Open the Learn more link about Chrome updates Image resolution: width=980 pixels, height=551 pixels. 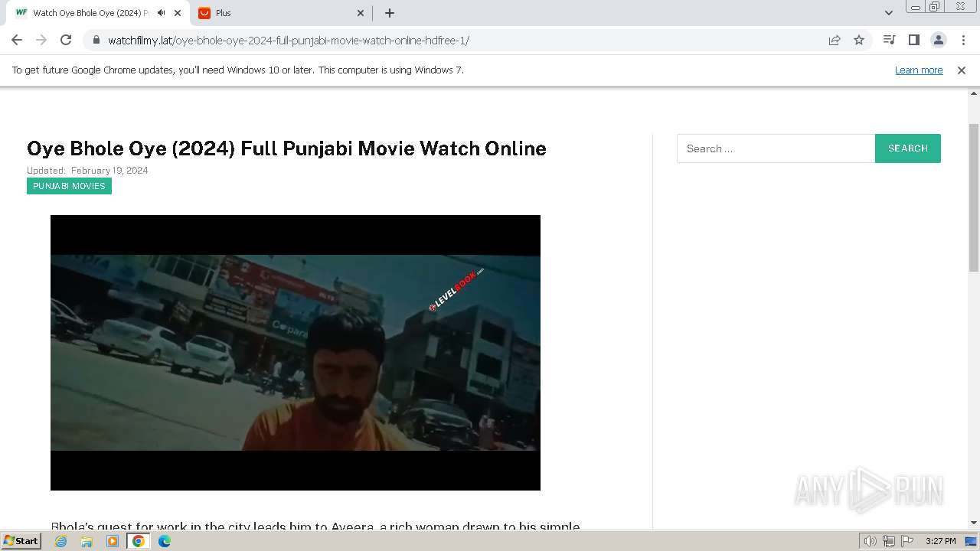coord(919,70)
